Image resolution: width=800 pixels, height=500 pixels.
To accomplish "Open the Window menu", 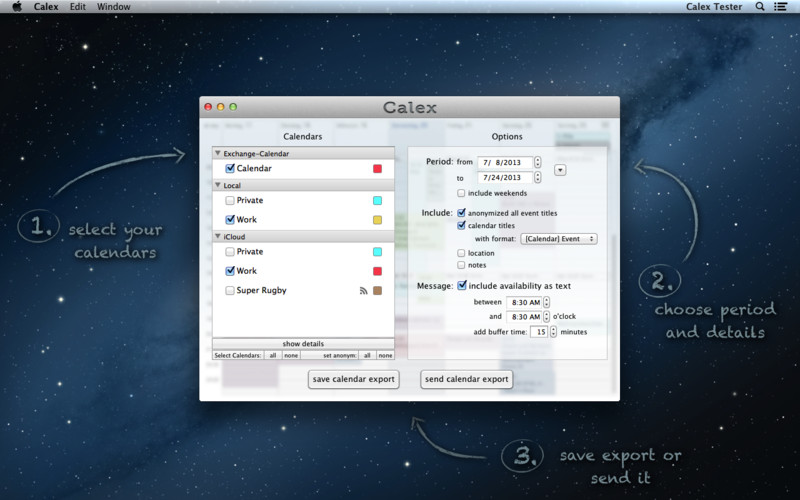I will pyautogui.click(x=113, y=7).
